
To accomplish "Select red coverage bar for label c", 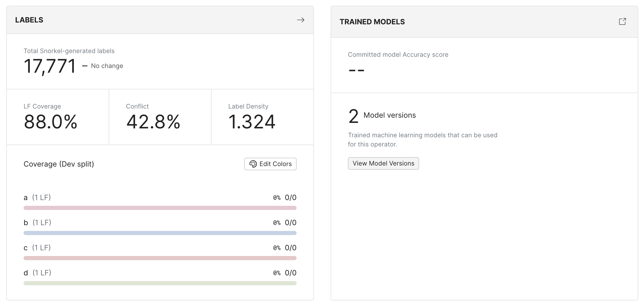I will coord(160,258).
